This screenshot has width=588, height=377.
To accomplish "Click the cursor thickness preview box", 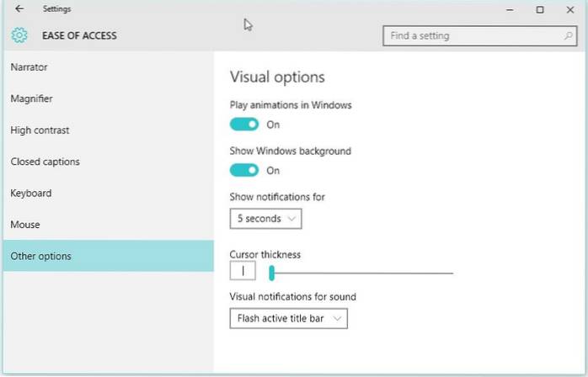I will (x=243, y=271).
